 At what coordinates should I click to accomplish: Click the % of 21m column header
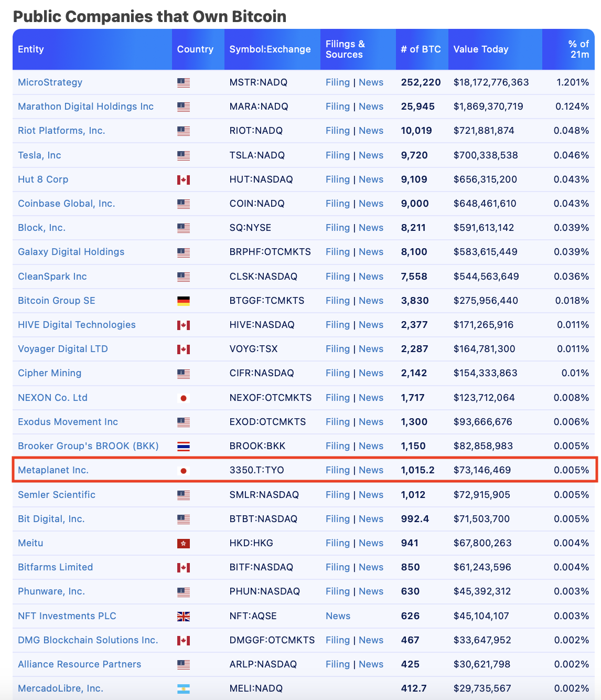pyautogui.click(x=578, y=49)
